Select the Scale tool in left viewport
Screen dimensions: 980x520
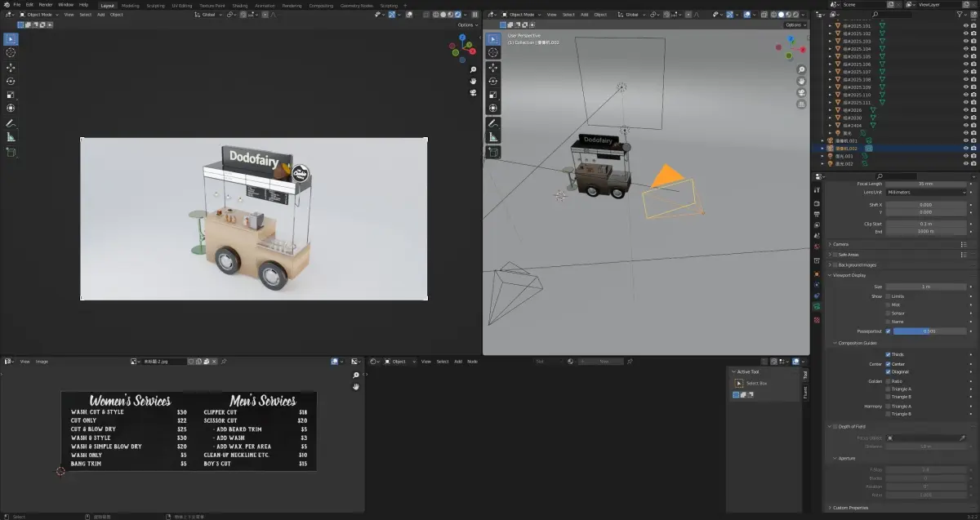pyautogui.click(x=11, y=95)
